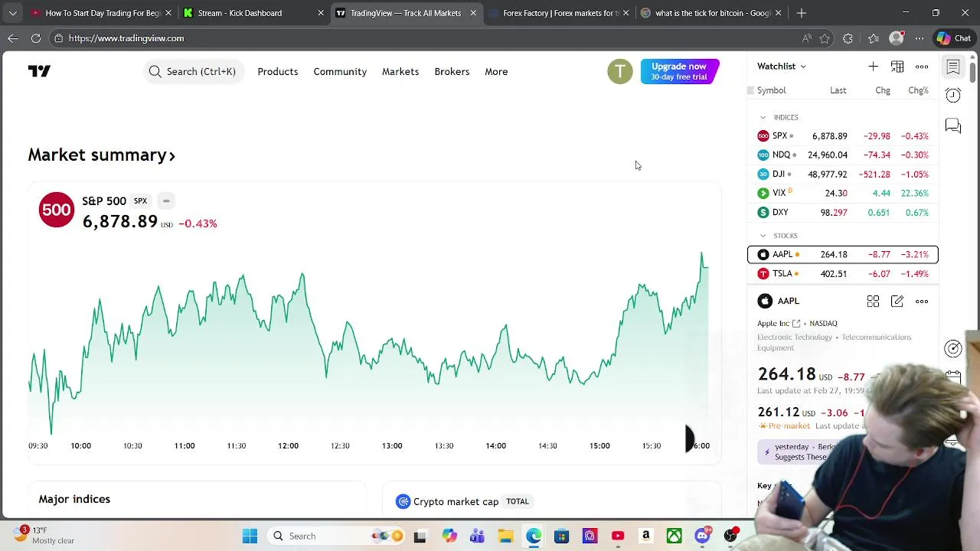Open the Apple Inc external link
The image size is (980, 551).
point(796,324)
